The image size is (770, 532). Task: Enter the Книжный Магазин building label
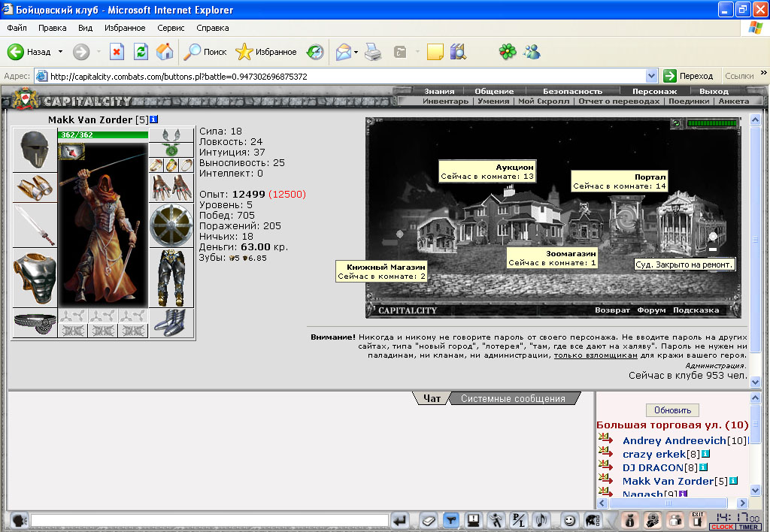pos(381,271)
